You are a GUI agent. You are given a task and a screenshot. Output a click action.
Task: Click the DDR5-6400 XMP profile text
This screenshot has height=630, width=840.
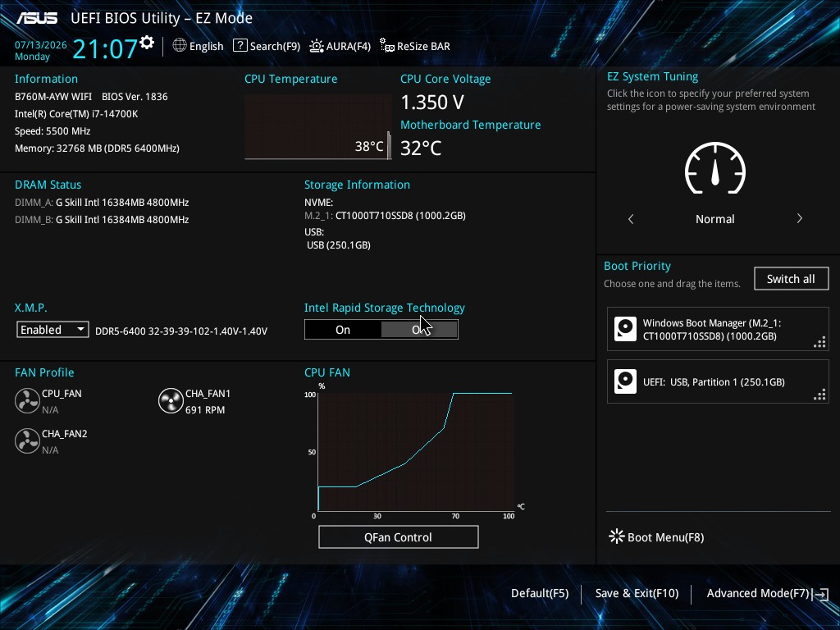pos(181,331)
